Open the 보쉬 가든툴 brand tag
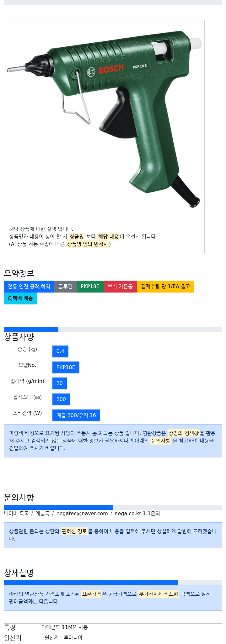The image size is (226, 644). pyautogui.click(x=120, y=287)
